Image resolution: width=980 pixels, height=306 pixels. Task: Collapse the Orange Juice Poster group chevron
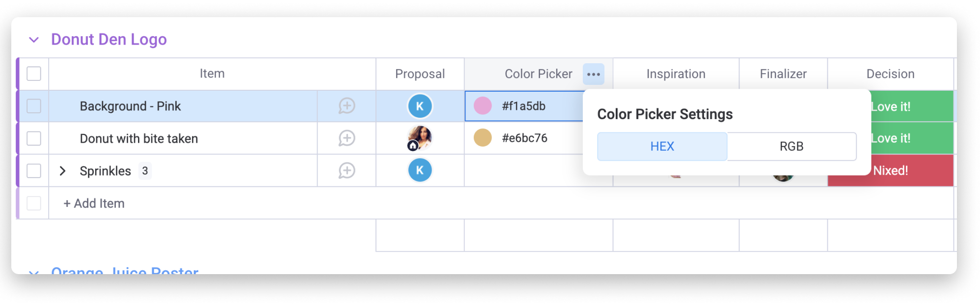(x=34, y=271)
